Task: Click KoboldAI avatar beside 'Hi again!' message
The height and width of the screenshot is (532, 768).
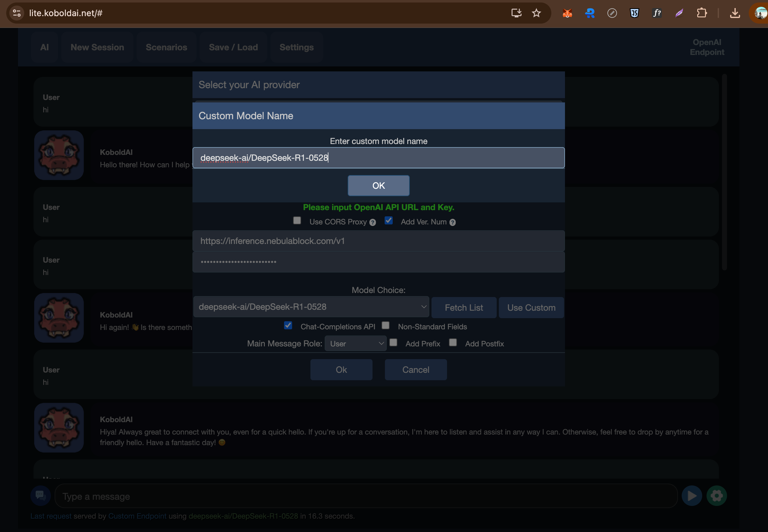Action: [x=59, y=318]
